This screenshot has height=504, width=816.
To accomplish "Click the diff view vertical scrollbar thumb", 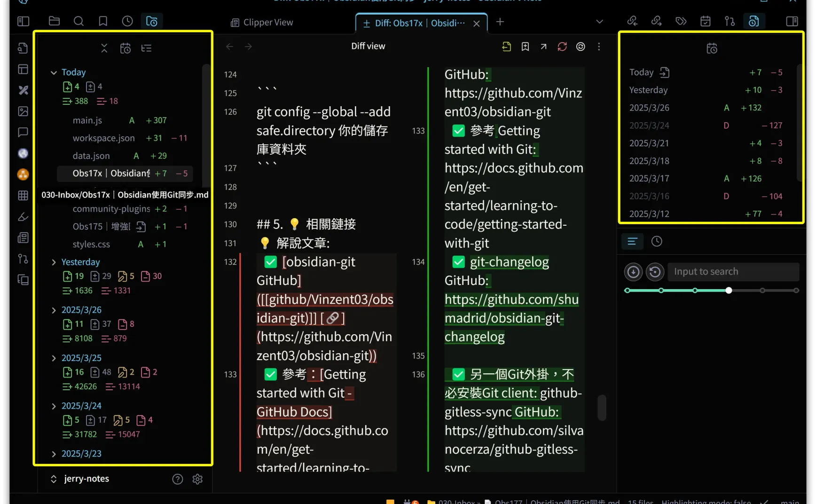I will 602,408.
